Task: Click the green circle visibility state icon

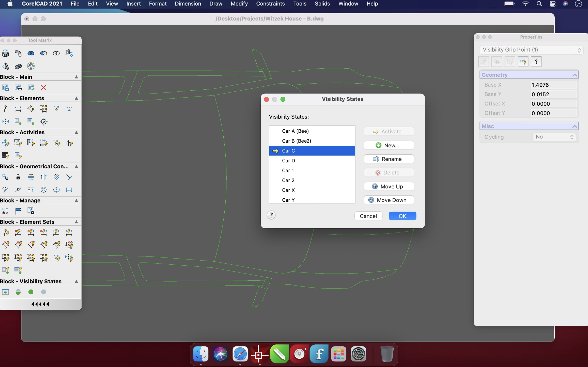Action: click(x=31, y=292)
